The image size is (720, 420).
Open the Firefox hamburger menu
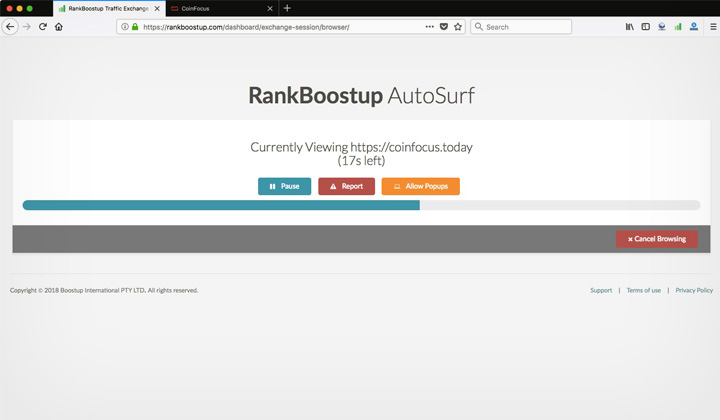click(713, 27)
